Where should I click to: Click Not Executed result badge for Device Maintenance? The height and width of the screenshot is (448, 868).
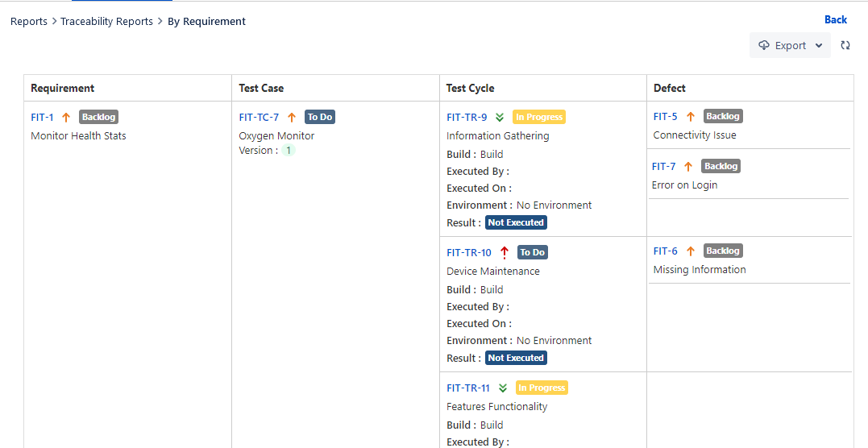516,358
